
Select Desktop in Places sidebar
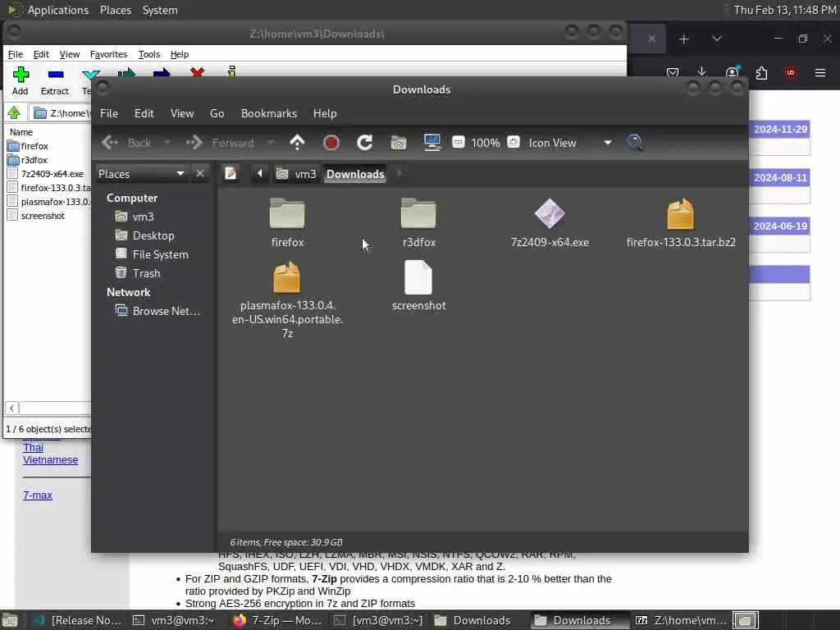144,235
